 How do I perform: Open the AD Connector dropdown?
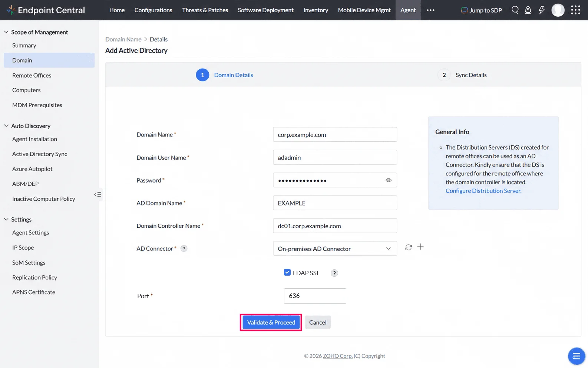(x=335, y=249)
